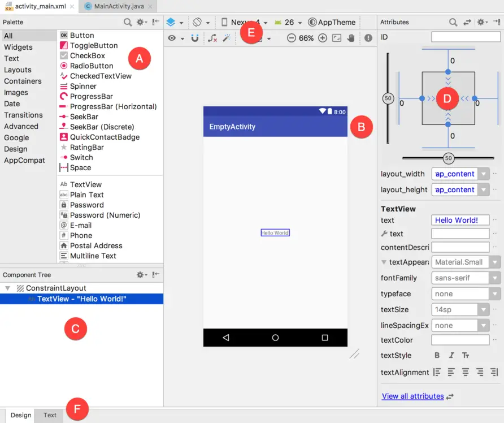This screenshot has height=423, width=504.
Task: Open the warnings and errors indicator
Action: click(x=368, y=38)
